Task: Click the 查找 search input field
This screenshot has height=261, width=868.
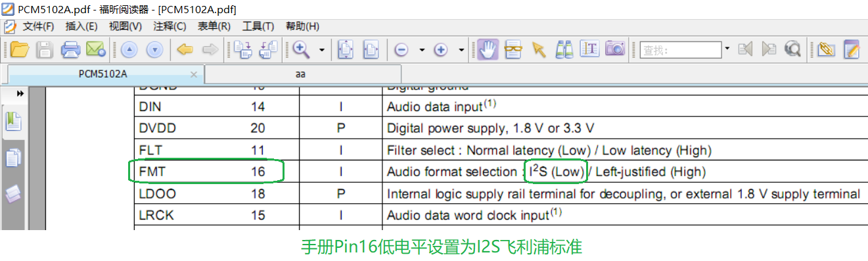Action: [x=681, y=49]
